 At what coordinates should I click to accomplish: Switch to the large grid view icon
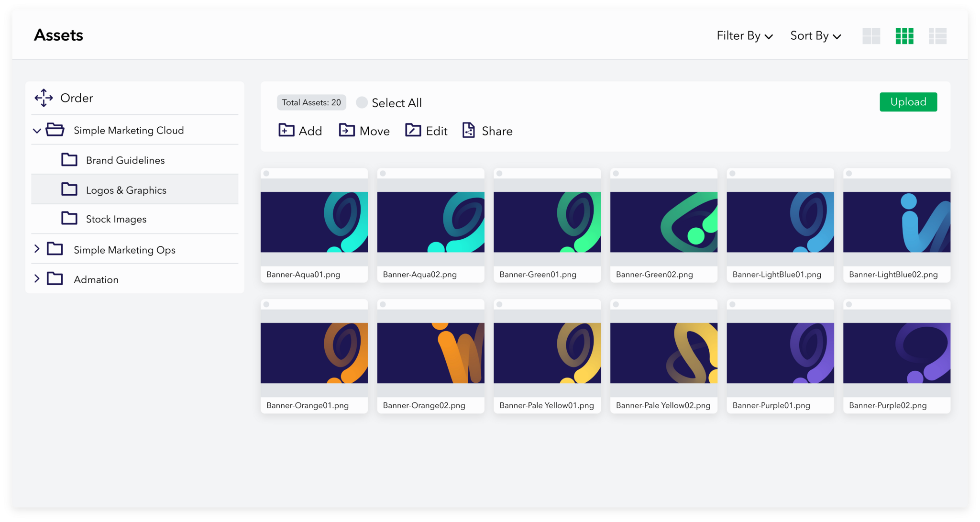tap(904, 35)
